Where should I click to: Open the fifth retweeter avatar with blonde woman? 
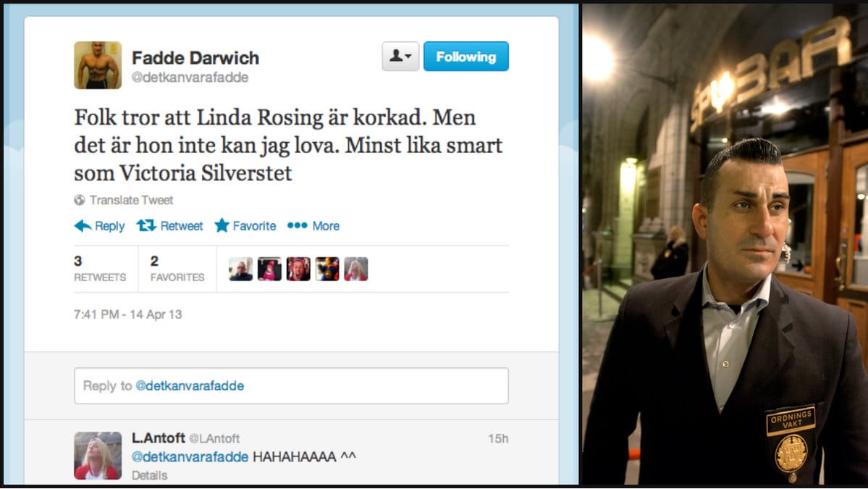click(356, 269)
